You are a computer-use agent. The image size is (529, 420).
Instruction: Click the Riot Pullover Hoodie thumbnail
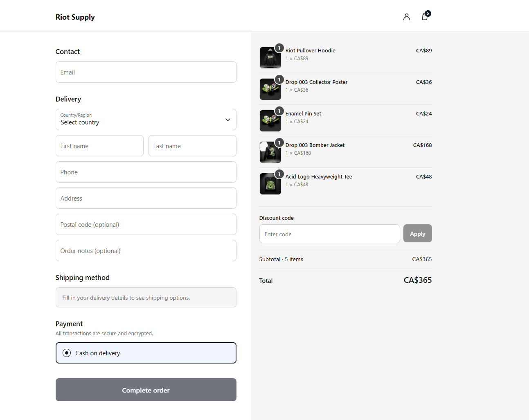[270, 58]
